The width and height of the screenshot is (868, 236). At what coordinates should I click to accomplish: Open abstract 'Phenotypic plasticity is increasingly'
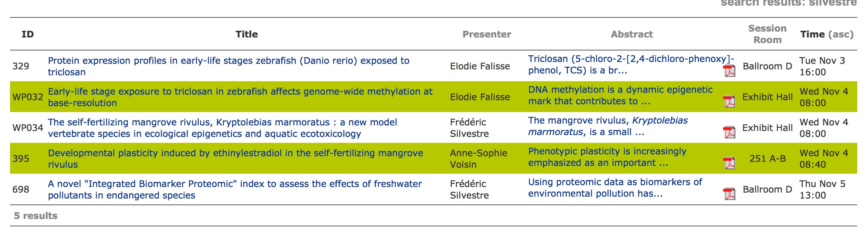[x=607, y=157]
